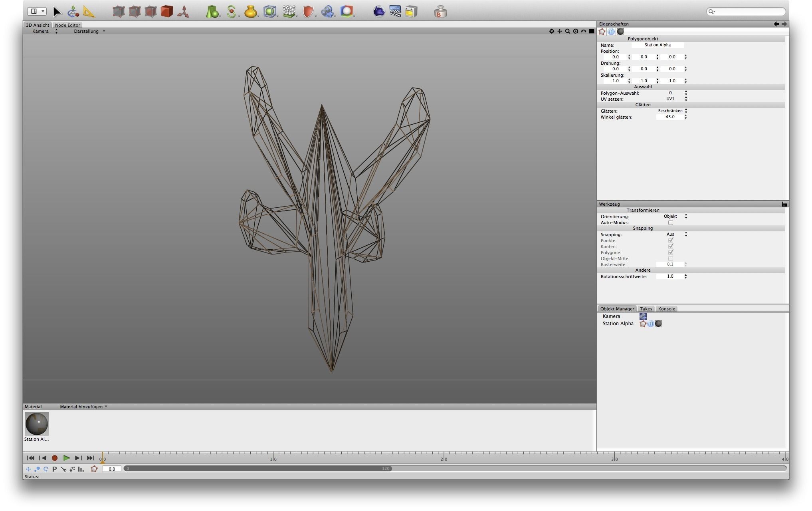Enable the Auto-Modus checkbox
This screenshot has height=511, width=812.
tap(671, 223)
